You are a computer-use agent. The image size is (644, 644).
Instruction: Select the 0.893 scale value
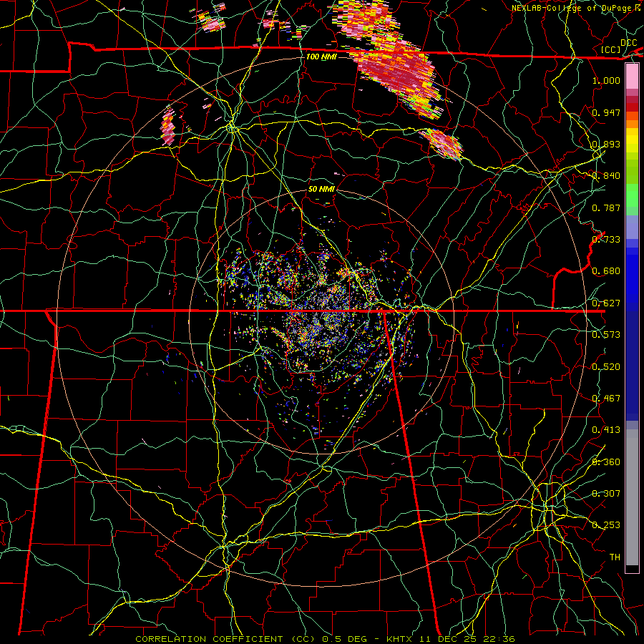(606, 144)
